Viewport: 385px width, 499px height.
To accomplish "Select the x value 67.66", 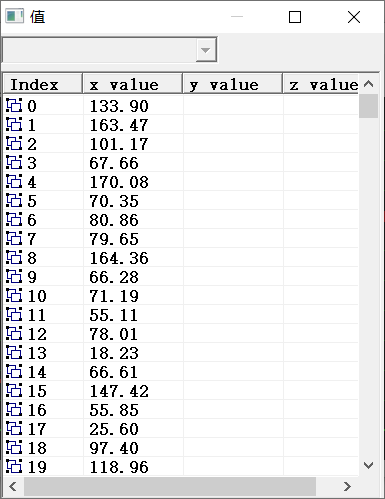I will coord(114,163).
